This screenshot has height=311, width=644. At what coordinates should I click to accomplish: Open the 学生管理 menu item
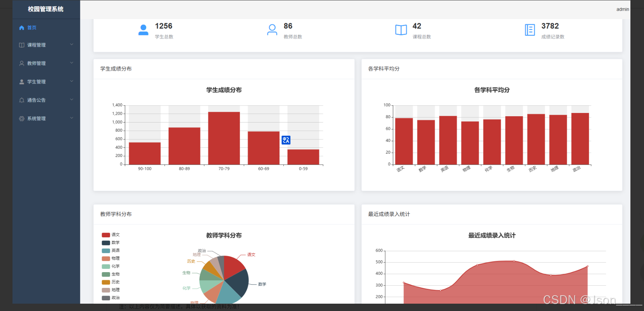click(x=46, y=82)
